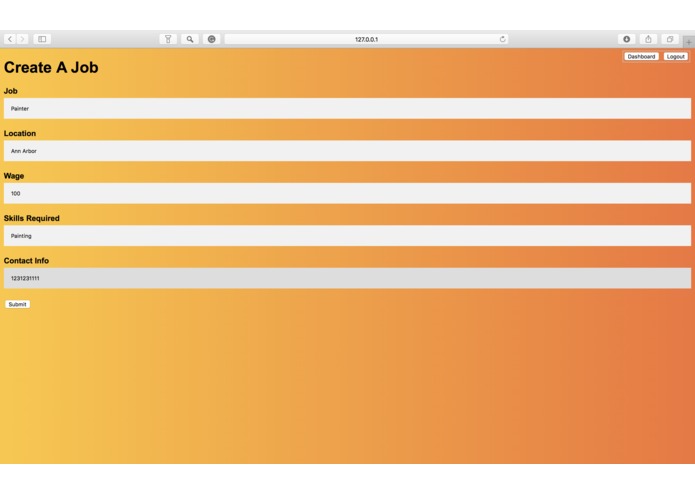The width and height of the screenshot is (695, 494).
Task: Reload the page with the refresh icon
Action: click(x=502, y=39)
